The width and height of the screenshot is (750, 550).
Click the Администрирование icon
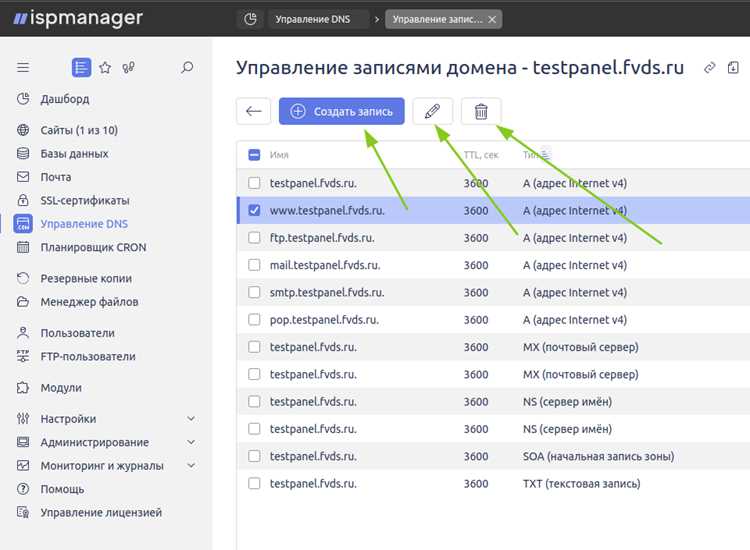coord(23,442)
